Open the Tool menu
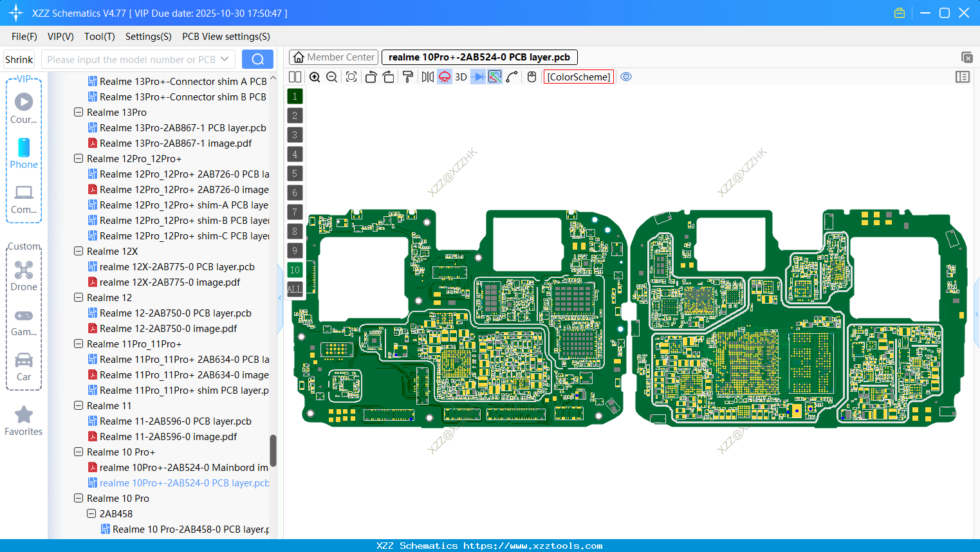This screenshot has width=980, height=552. 99,37
